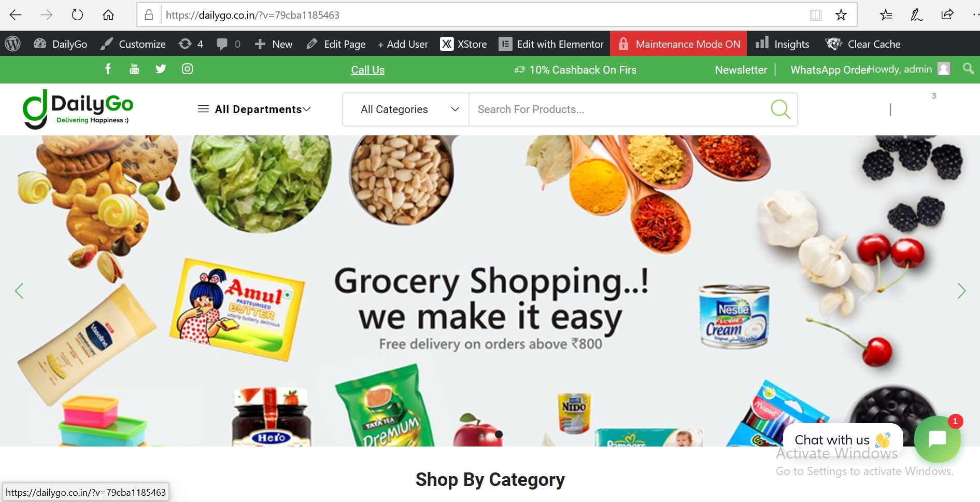Expand the All Departments menu

[x=254, y=109]
